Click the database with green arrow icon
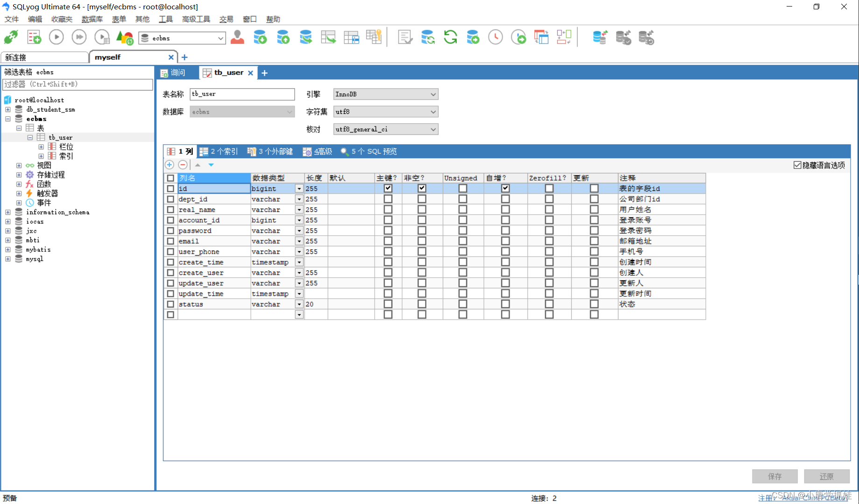Image resolution: width=859 pixels, height=504 pixels. click(x=473, y=37)
